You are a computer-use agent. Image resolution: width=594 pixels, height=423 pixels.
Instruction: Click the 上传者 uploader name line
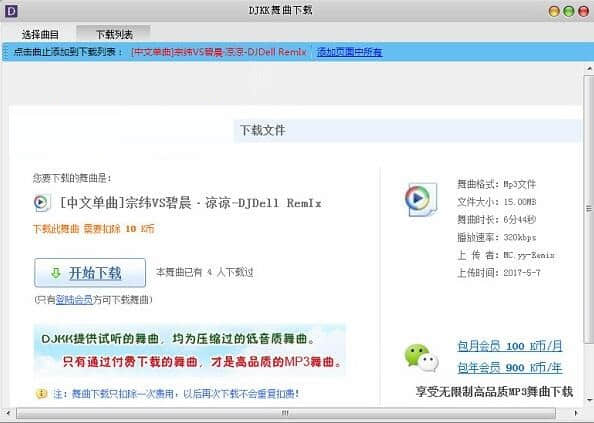coord(506,255)
